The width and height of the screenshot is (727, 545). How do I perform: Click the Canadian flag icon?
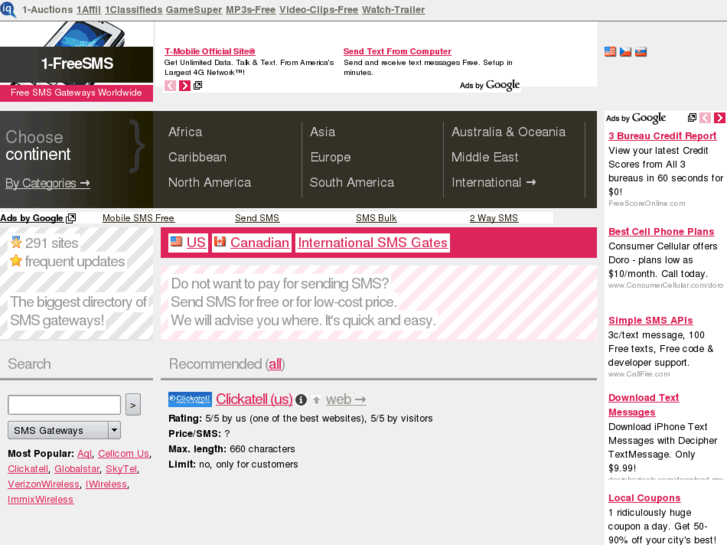220,241
